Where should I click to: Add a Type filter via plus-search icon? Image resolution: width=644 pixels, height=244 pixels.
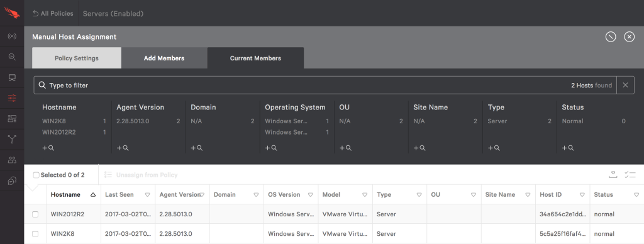494,148
